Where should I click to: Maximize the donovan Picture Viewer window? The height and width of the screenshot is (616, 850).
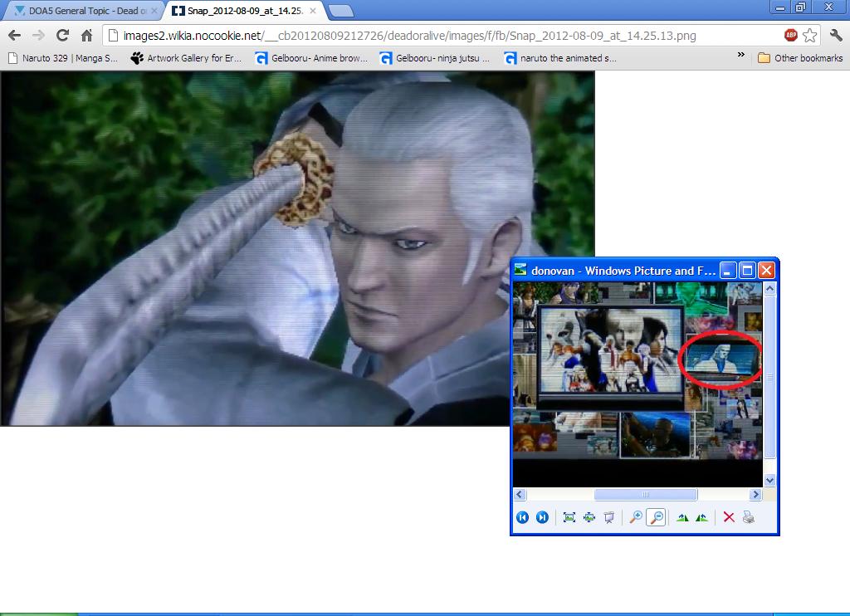pos(747,270)
